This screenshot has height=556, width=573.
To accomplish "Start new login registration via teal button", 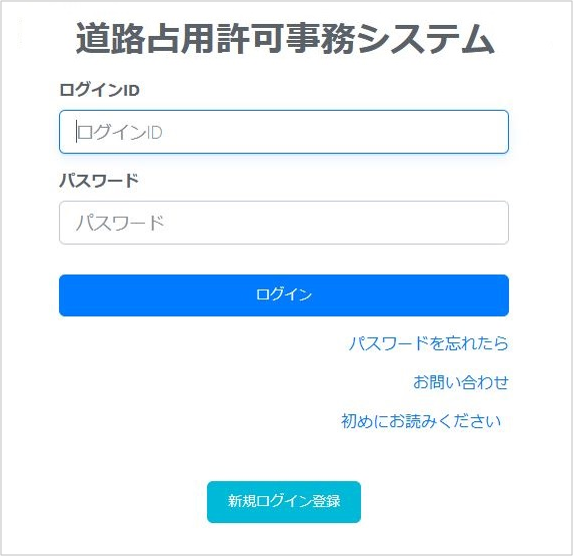I will (x=284, y=502).
